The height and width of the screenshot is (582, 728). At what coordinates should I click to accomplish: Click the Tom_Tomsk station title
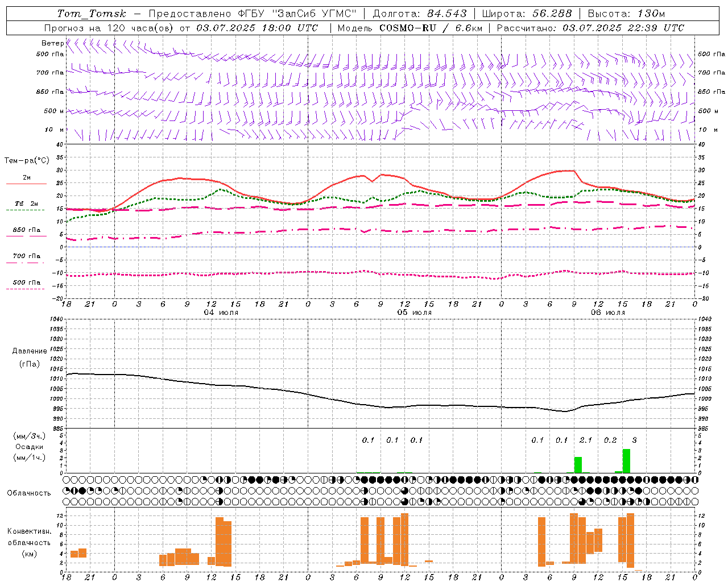[x=92, y=14]
